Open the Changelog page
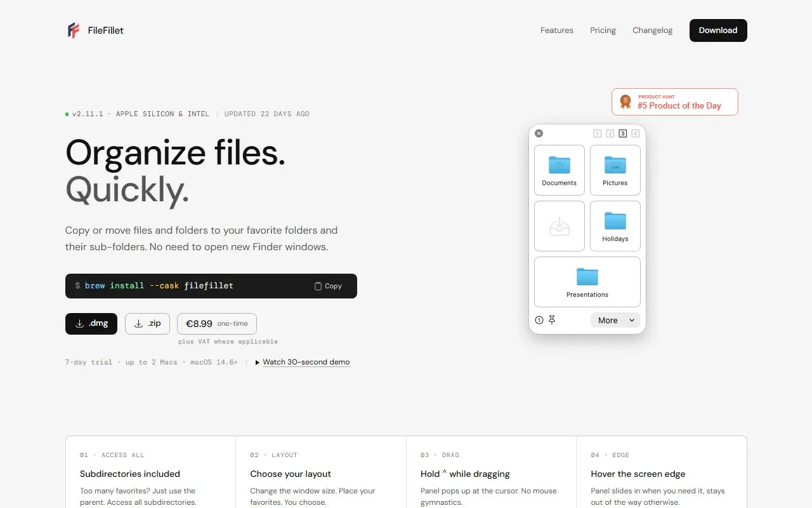 (652, 30)
